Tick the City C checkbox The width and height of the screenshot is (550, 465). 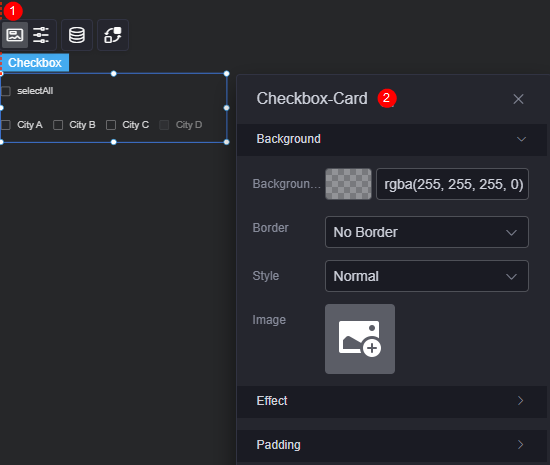[x=111, y=125]
